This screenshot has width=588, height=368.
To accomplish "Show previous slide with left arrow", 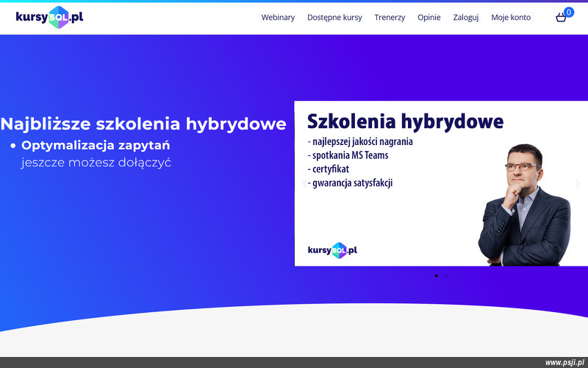I will [304, 183].
